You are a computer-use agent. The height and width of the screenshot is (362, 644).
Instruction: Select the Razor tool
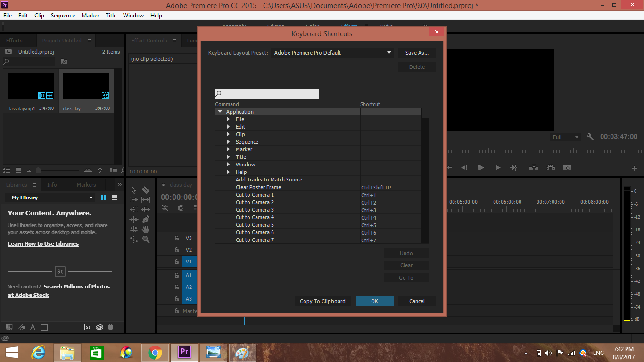click(x=146, y=190)
